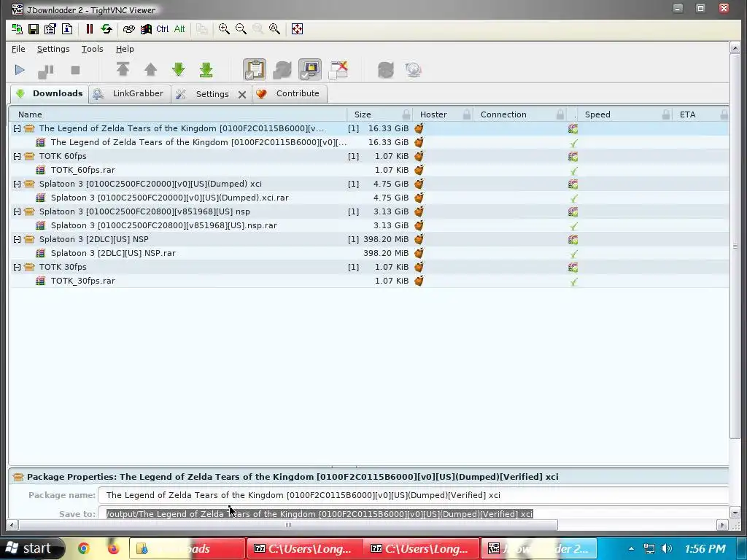Collapse Splatoon 3 [2DLC][US] NSP package

click(18, 239)
